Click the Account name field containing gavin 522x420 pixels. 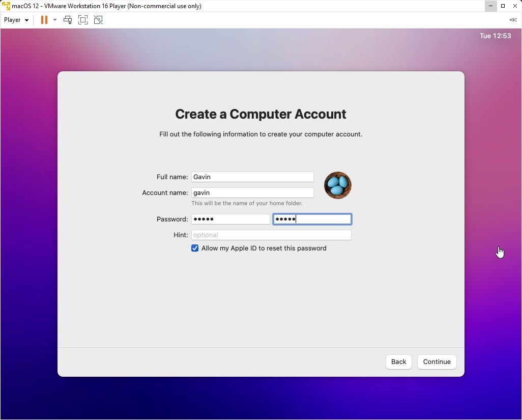[x=252, y=192]
